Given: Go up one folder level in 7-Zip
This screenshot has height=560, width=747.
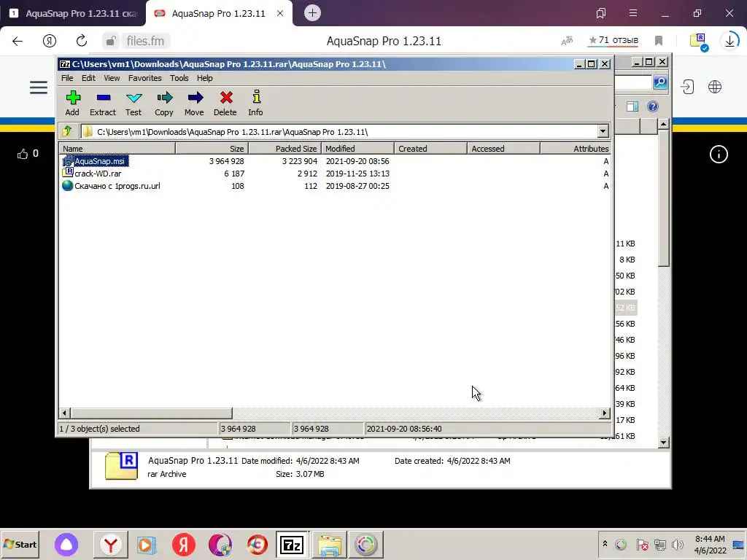Looking at the screenshot, I should click(67, 131).
